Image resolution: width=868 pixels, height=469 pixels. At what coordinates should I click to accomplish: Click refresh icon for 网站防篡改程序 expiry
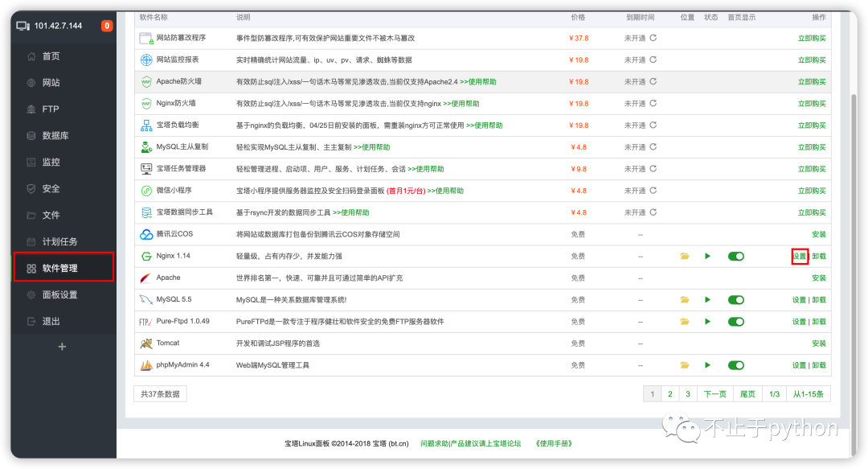coord(653,38)
